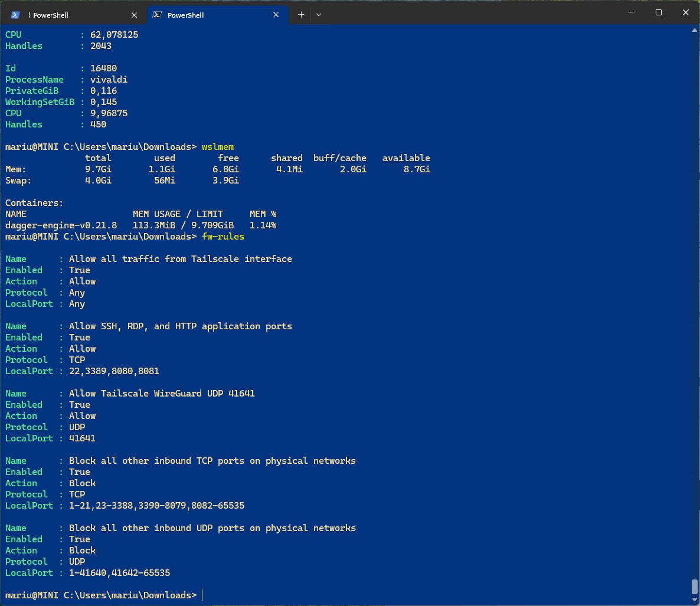Click memory usage 113.3MiB / 9.709GiB
The height and width of the screenshot is (606, 700).
pyautogui.click(x=184, y=225)
